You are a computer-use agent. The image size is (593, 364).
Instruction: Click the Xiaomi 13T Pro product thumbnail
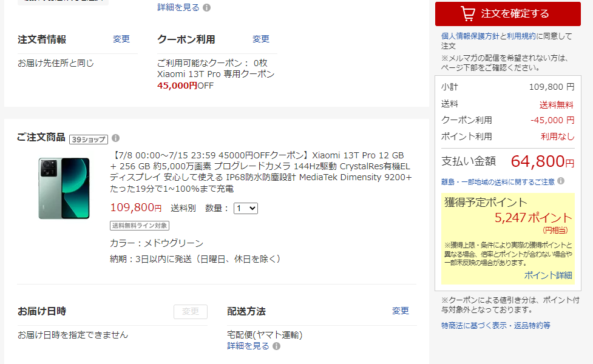click(x=64, y=188)
